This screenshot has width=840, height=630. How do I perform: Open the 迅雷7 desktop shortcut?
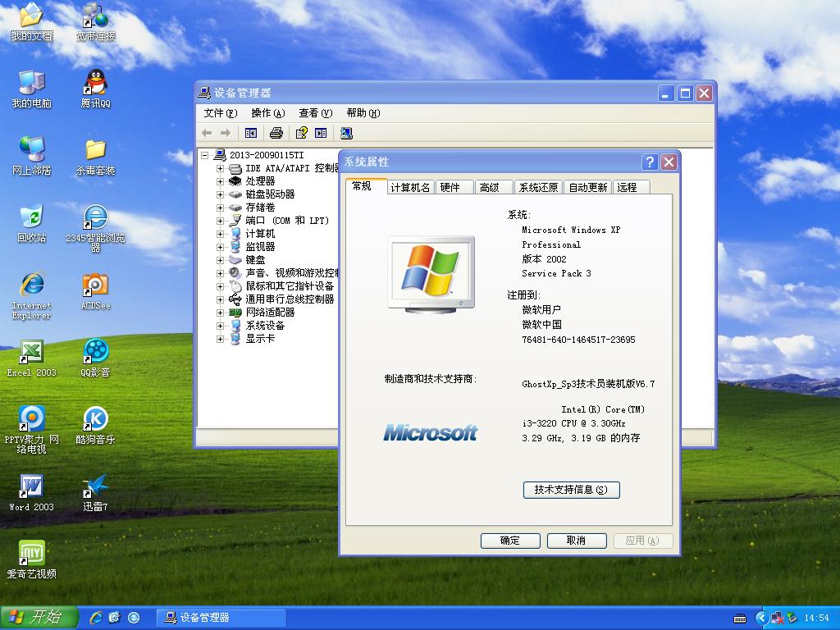(95, 493)
